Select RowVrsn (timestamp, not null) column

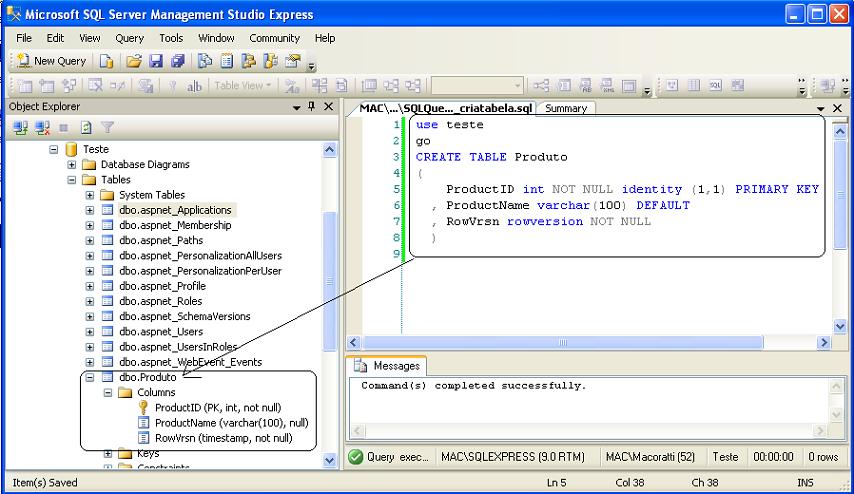pyautogui.click(x=224, y=438)
